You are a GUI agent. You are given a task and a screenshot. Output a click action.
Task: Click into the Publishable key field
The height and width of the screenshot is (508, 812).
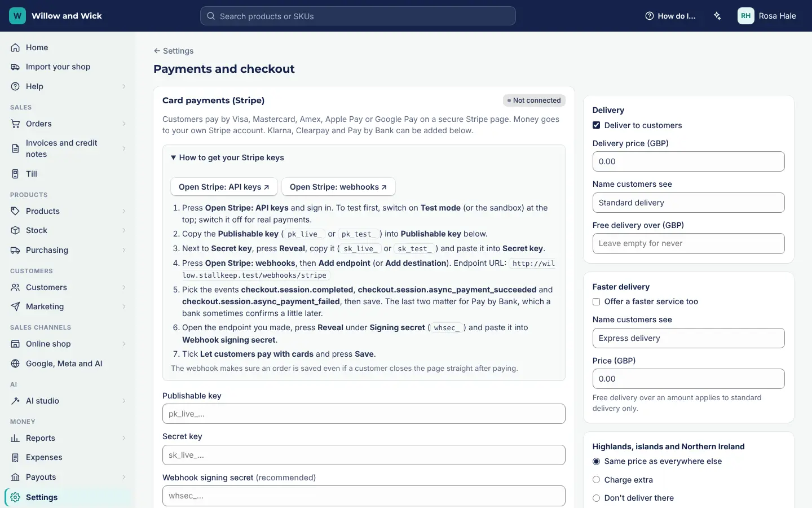coord(364,414)
